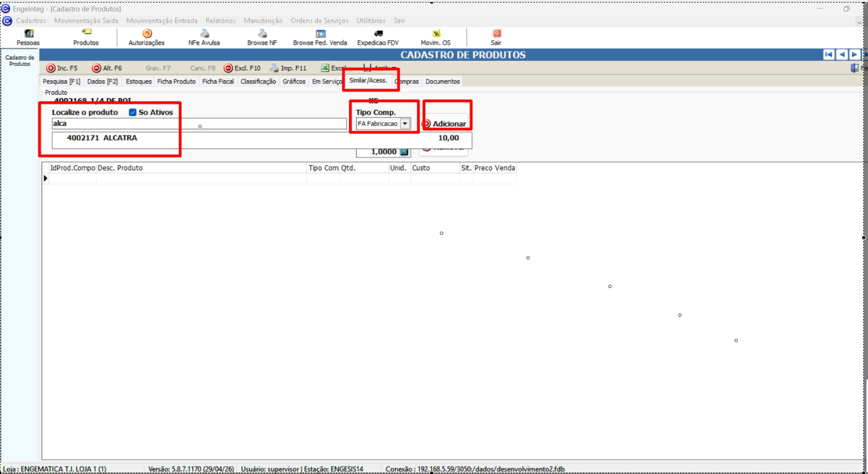Uncheck the So Ativos checkbox
Image resolution: width=868 pixels, height=474 pixels.
pyautogui.click(x=133, y=113)
